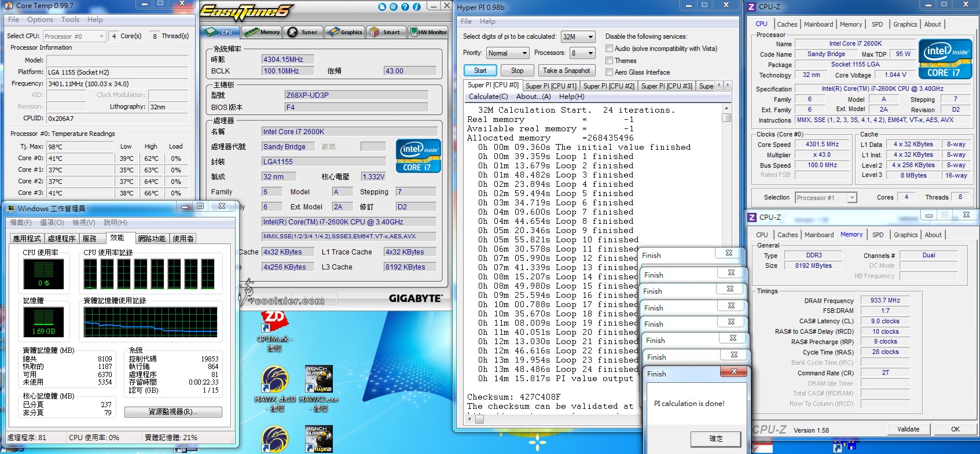The height and width of the screenshot is (454, 980).
Task: Open CPU-Z Mainboard tab in top window
Action: click(818, 24)
